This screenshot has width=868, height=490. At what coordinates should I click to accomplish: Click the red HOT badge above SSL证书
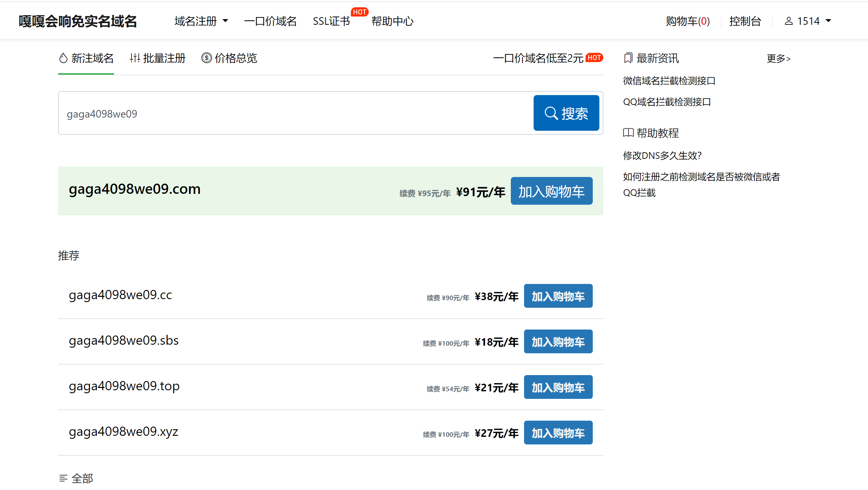(x=359, y=12)
